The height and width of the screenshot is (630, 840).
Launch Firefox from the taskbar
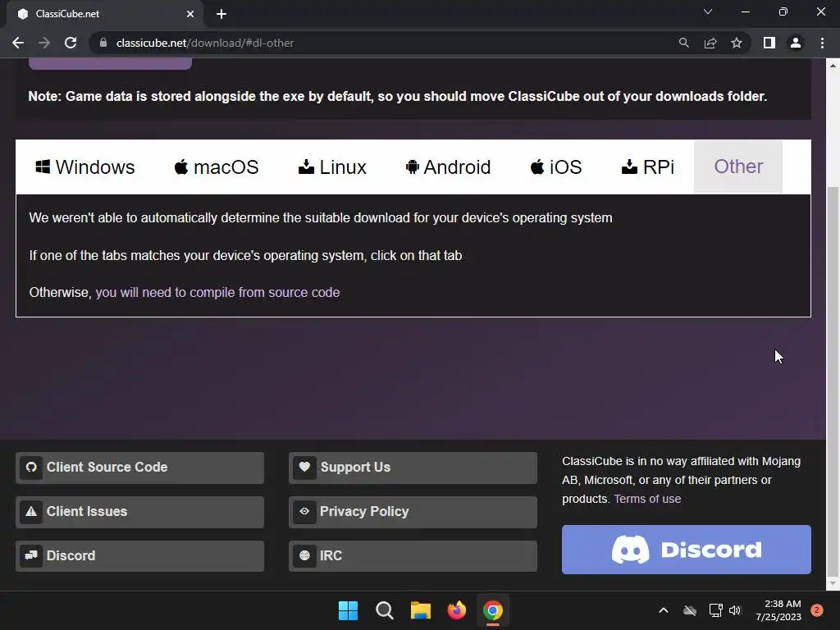point(456,610)
